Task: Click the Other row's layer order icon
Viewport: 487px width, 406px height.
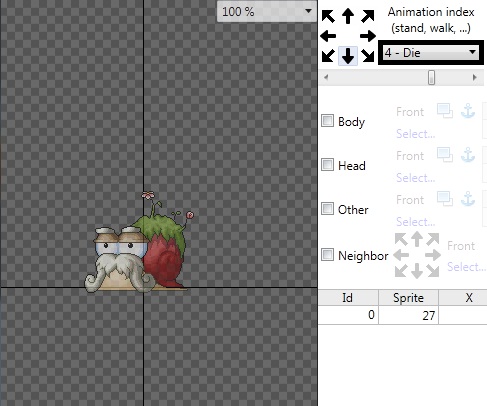Action: click(x=445, y=199)
